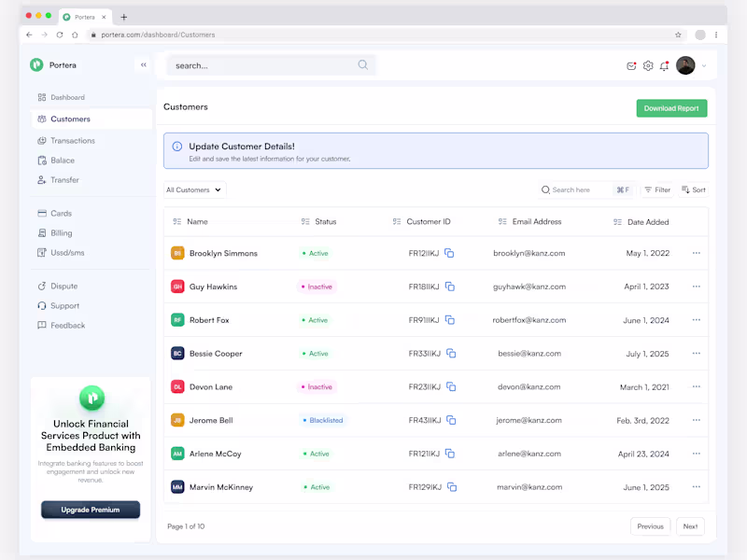
Task: Open the All Customers dropdown
Action: tap(194, 189)
